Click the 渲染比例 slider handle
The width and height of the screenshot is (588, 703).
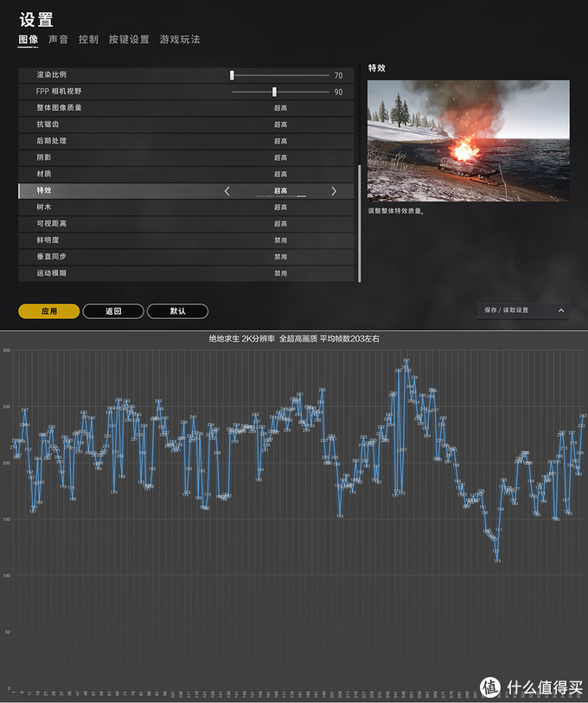click(x=232, y=75)
